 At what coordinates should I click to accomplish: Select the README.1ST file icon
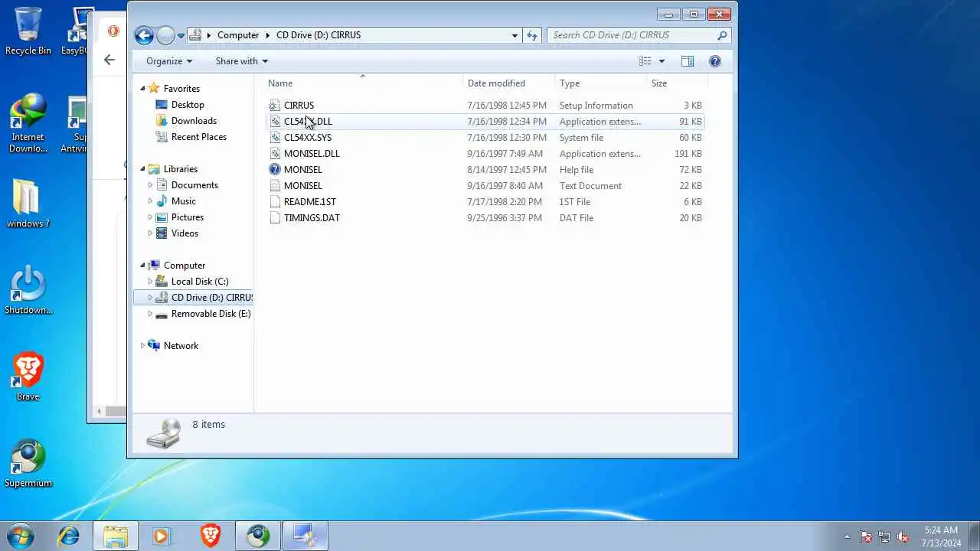click(275, 202)
